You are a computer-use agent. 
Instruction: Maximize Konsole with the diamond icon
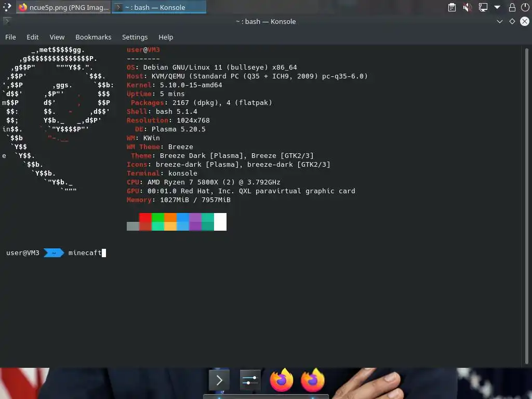coord(512,21)
